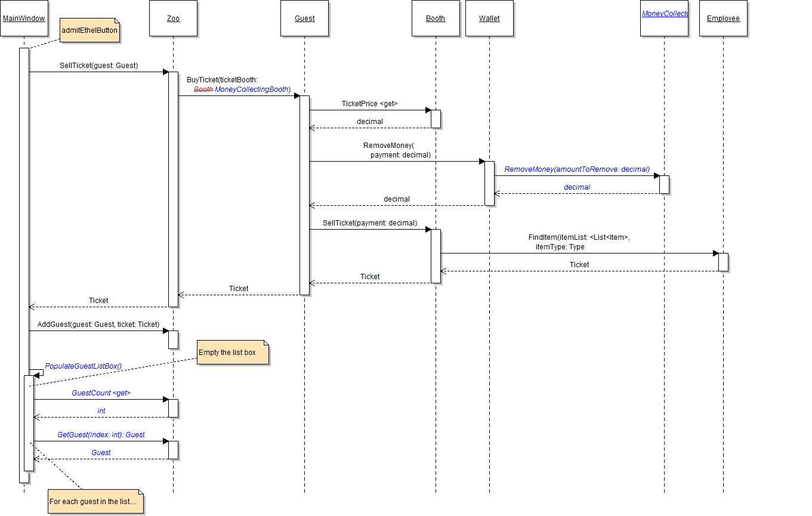The width and height of the screenshot is (812, 516).
Task: Click the blue MoneyCollector lifeline header
Action: [x=664, y=14]
